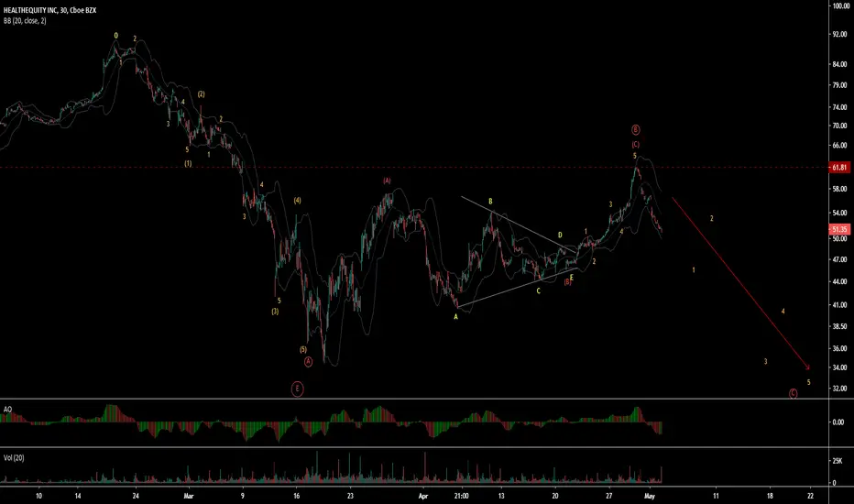854x504 pixels.
Task: Click 32.00 on the price axis
Action: pyautogui.click(x=839, y=388)
